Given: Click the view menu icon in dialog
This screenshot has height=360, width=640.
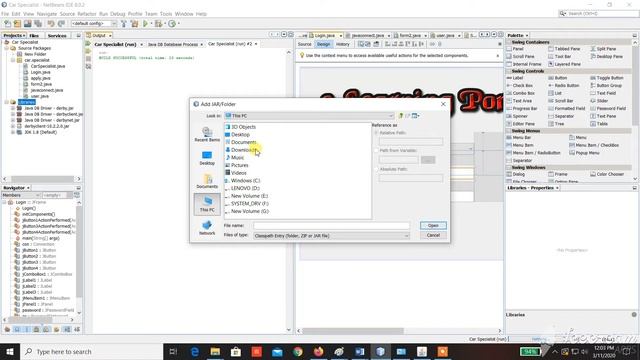Looking at the screenshot, I should point(415,116).
